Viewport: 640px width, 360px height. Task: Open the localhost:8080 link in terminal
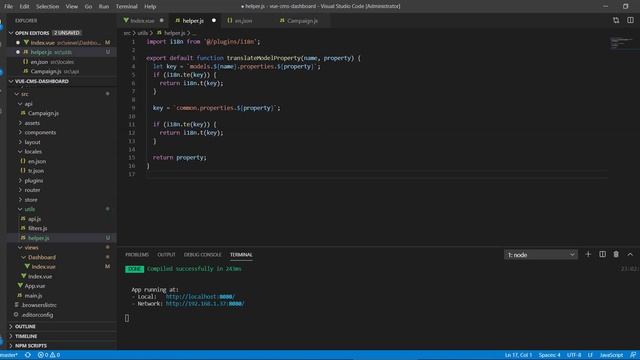tap(200, 297)
